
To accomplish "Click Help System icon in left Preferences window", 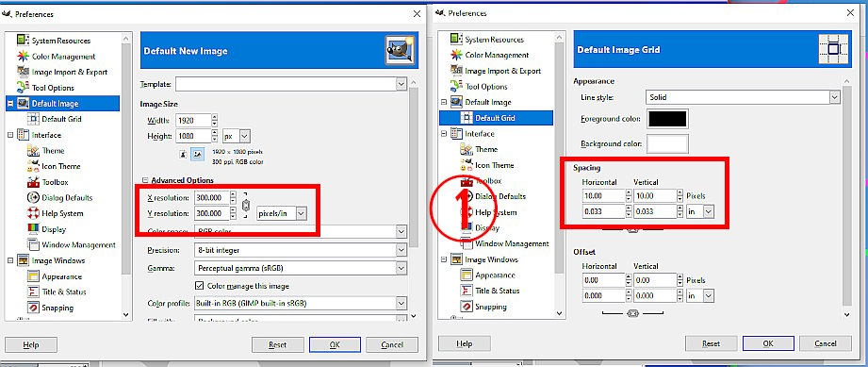I will point(33,213).
